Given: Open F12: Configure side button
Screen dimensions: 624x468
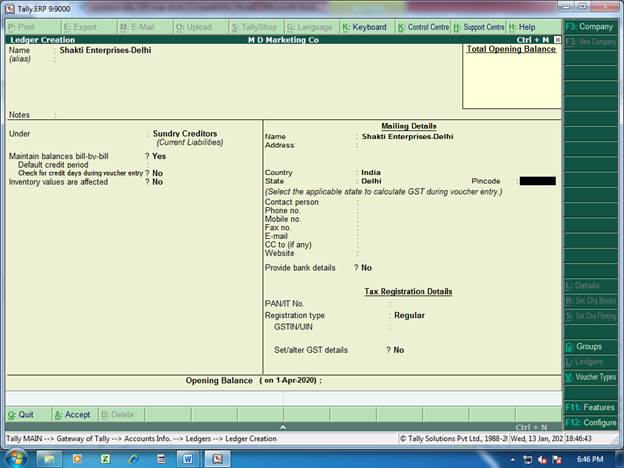Looking at the screenshot, I should pos(591,423).
